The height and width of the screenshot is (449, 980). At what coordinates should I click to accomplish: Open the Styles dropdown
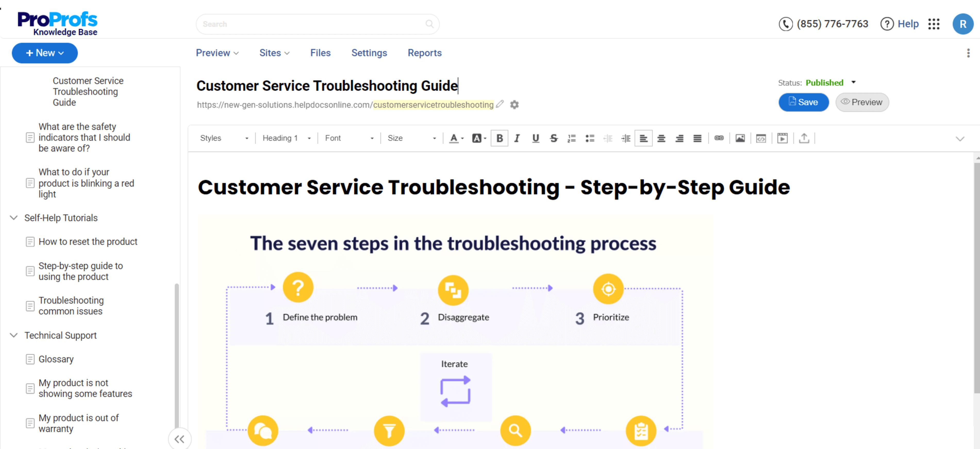224,138
